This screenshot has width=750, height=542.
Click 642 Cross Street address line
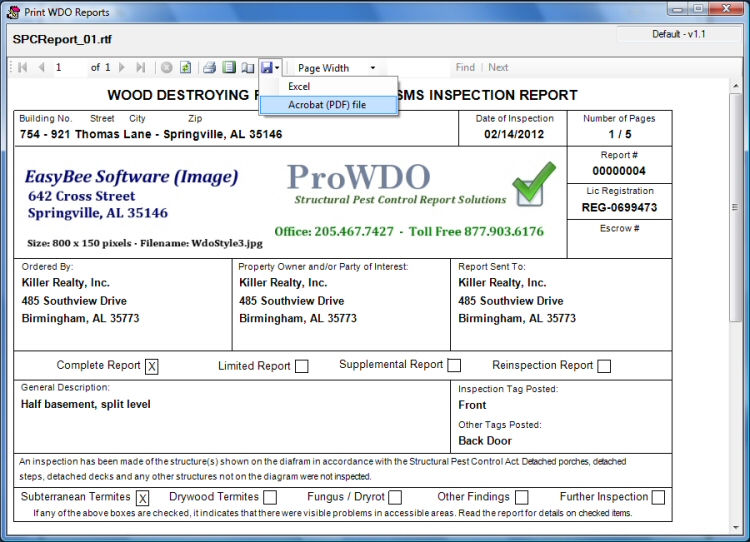coord(82,196)
